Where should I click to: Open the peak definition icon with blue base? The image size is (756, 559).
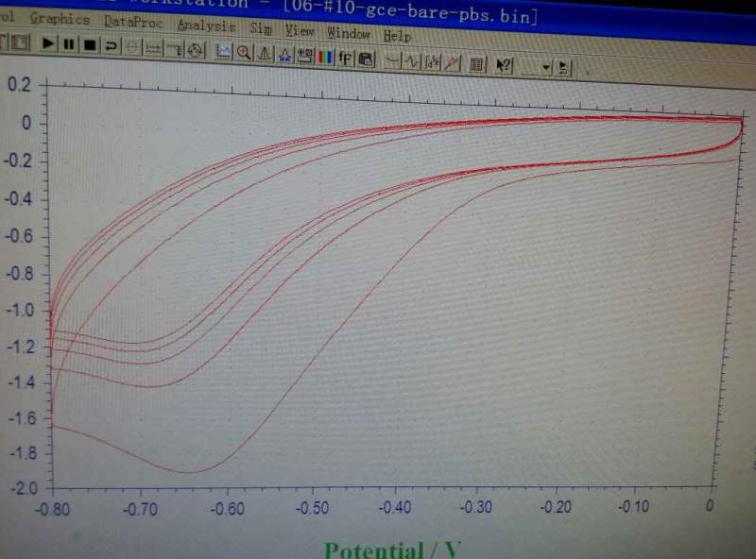point(285,55)
